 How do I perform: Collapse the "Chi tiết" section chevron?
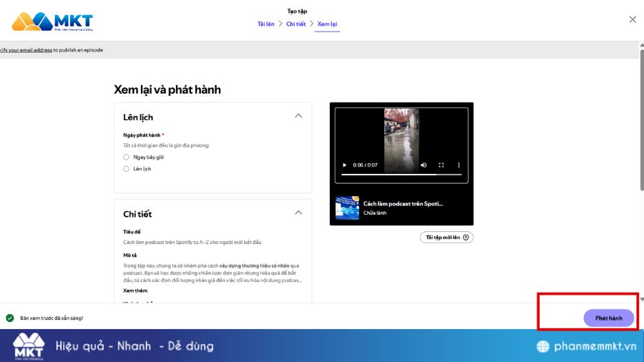tap(298, 212)
